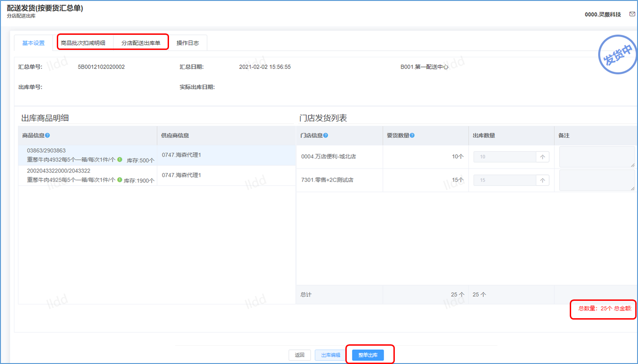Image resolution: width=638 pixels, height=364 pixels.
Task: Click the 返回 button
Action: point(300,355)
